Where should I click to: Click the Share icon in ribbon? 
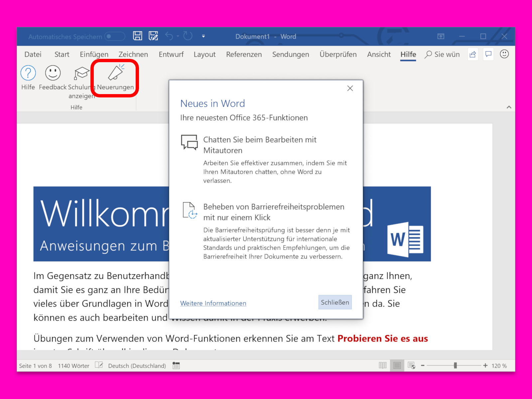[473, 54]
